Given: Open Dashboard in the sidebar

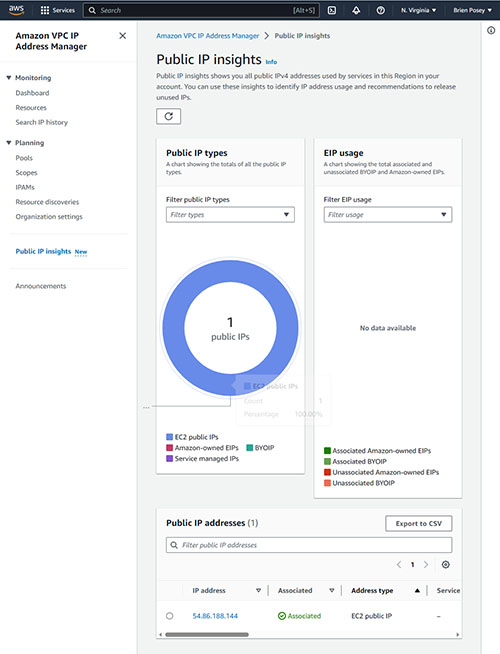Looking at the screenshot, I should coord(32,93).
